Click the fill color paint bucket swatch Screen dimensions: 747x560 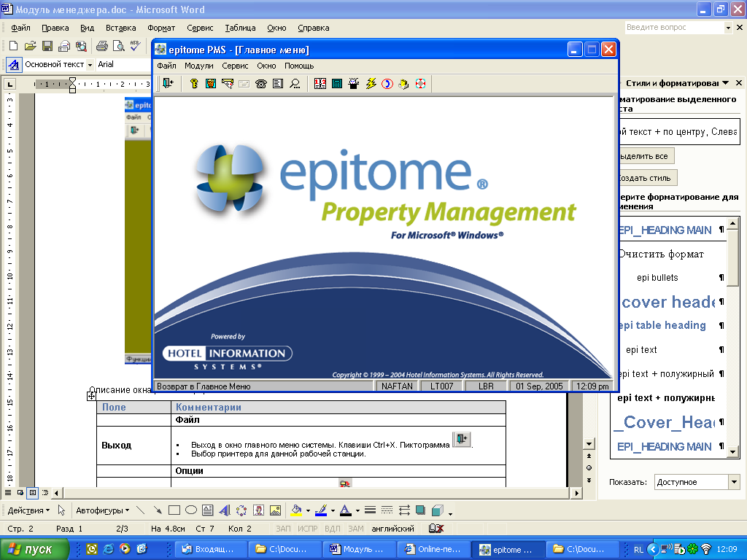coord(297,510)
